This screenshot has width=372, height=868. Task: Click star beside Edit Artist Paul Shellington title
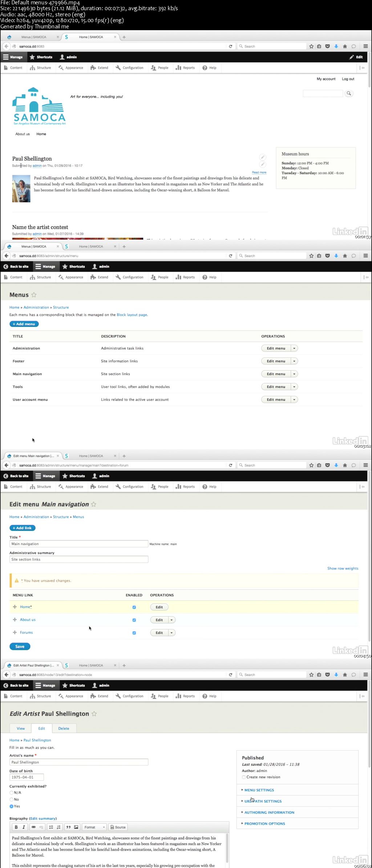(x=94, y=714)
